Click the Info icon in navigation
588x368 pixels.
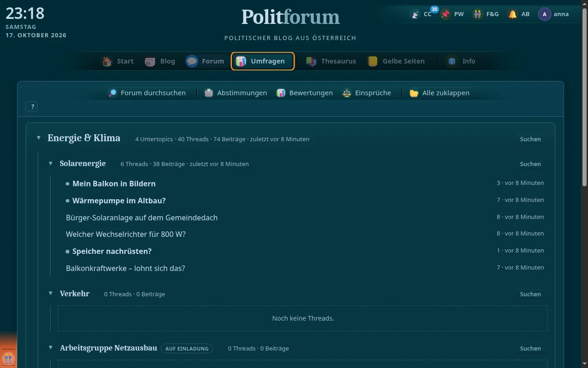452,61
